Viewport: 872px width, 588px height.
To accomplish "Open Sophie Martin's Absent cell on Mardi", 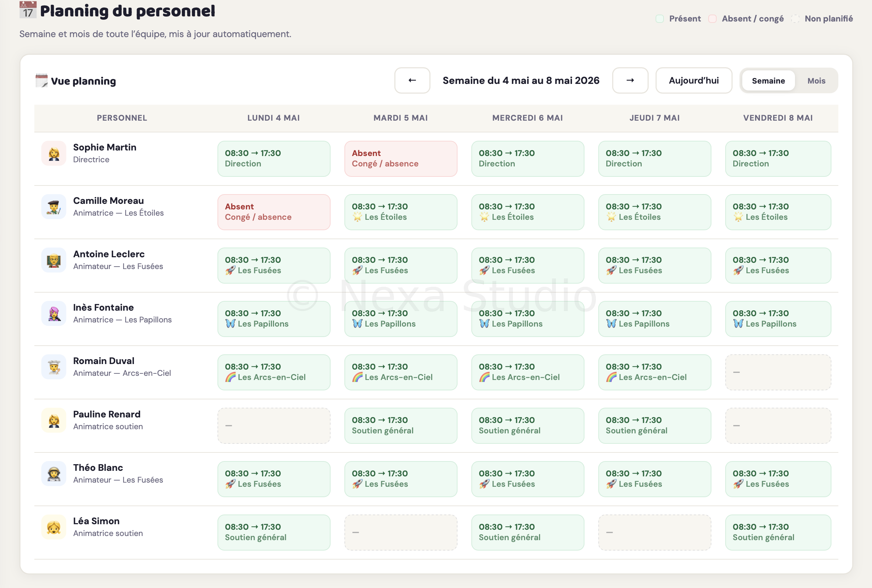I will 401,159.
